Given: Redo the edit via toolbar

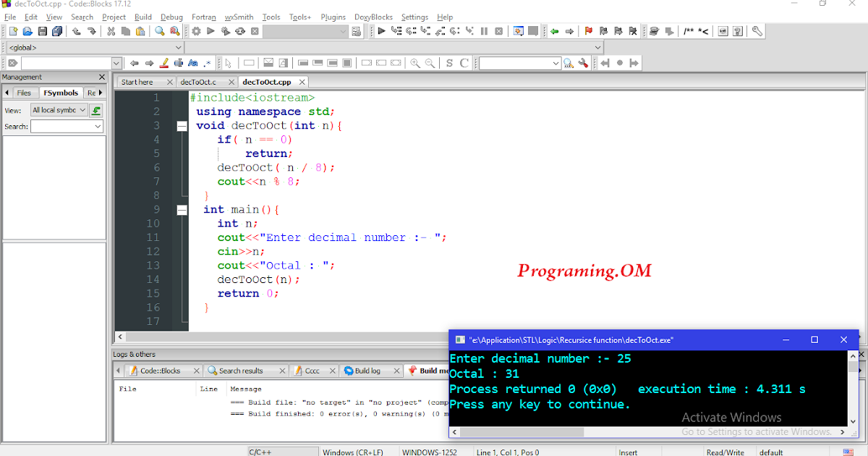Looking at the screenshot, I should (92, 31).
